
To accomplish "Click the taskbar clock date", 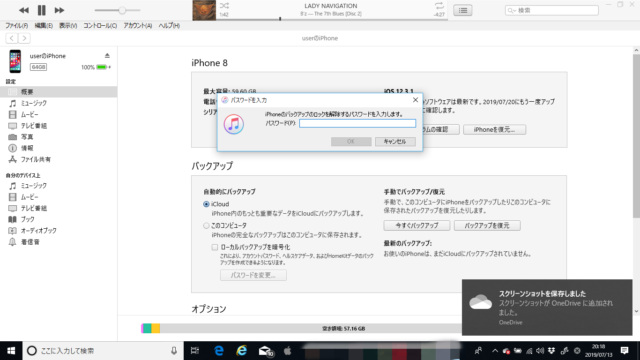I will point(598,351).
